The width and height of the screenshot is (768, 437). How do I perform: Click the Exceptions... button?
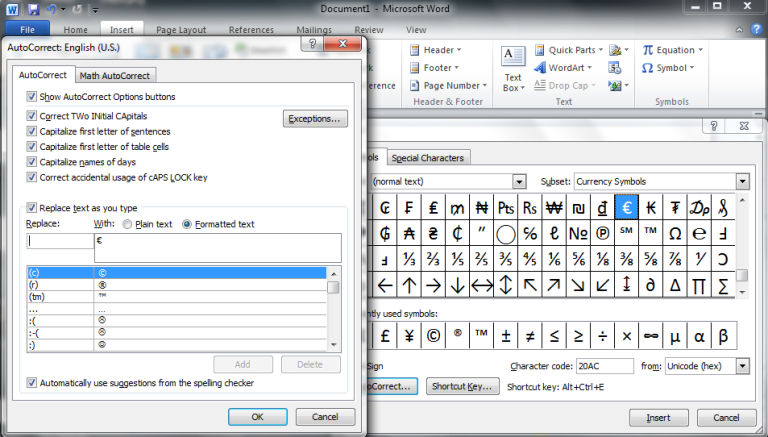[x=315, y=119]
